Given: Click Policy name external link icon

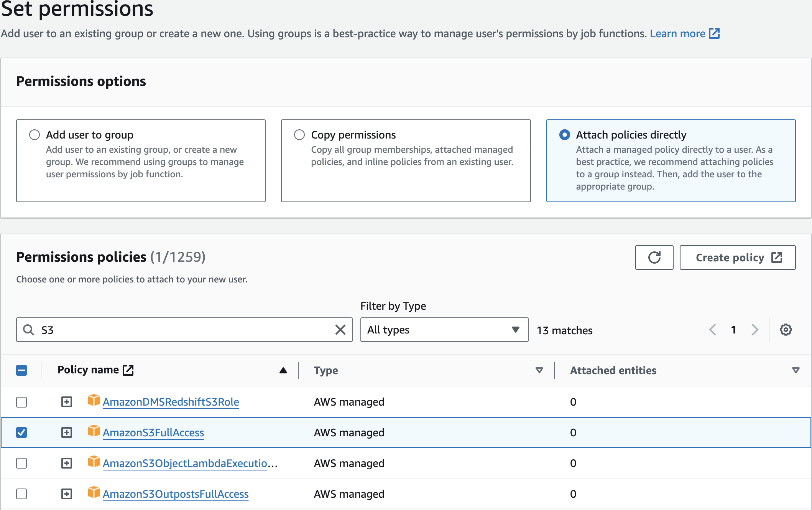Looking at the screenshot, I should 128,370.
